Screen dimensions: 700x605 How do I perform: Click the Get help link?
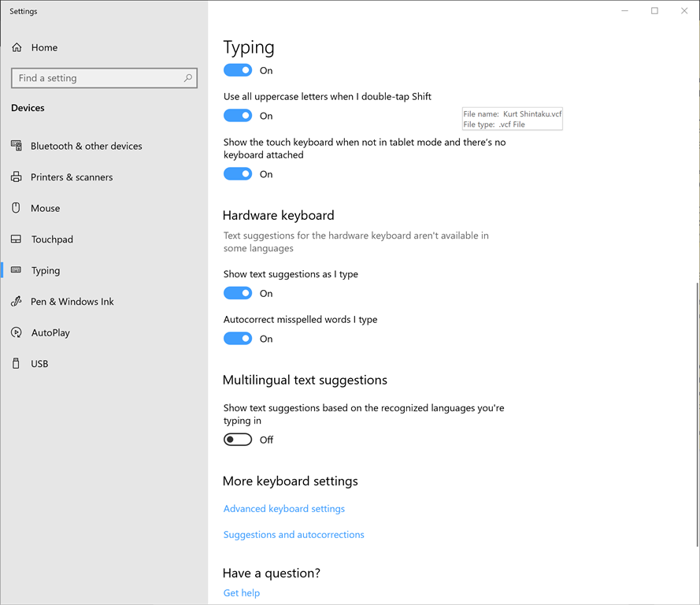(x=242, y=593)
